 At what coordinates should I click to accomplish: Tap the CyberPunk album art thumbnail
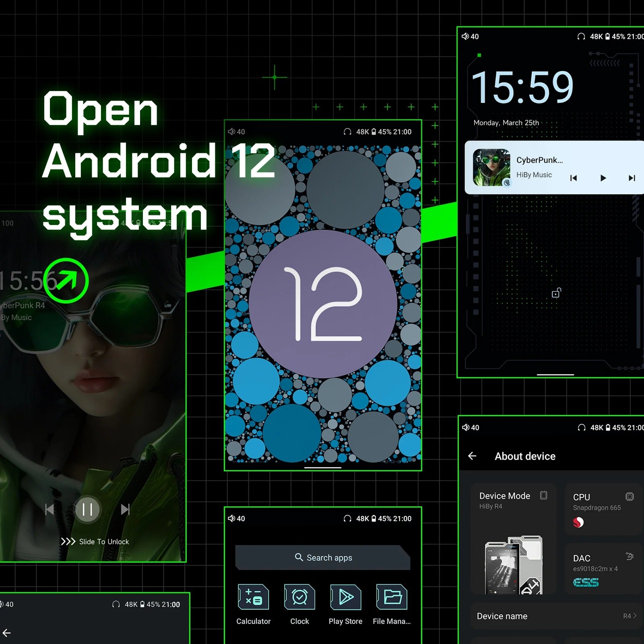coord(493,166)
